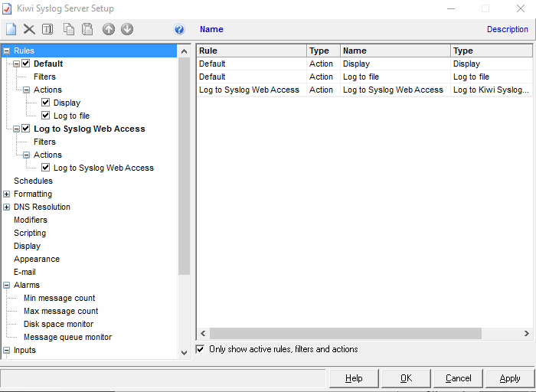
Task: Click the Kiwi Syslog title bar icon
Action: tap(7, 8)
